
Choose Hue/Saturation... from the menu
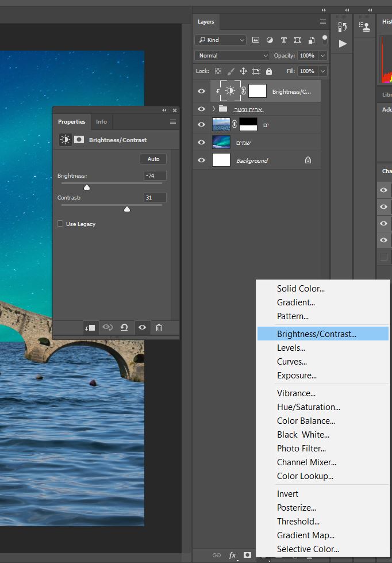[x=308, y=407]
